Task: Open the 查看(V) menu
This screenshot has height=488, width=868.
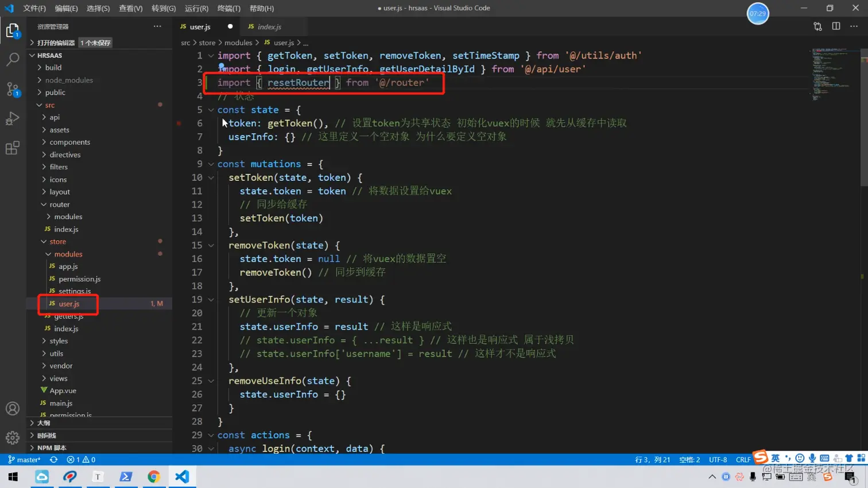Action: point(131,8)
